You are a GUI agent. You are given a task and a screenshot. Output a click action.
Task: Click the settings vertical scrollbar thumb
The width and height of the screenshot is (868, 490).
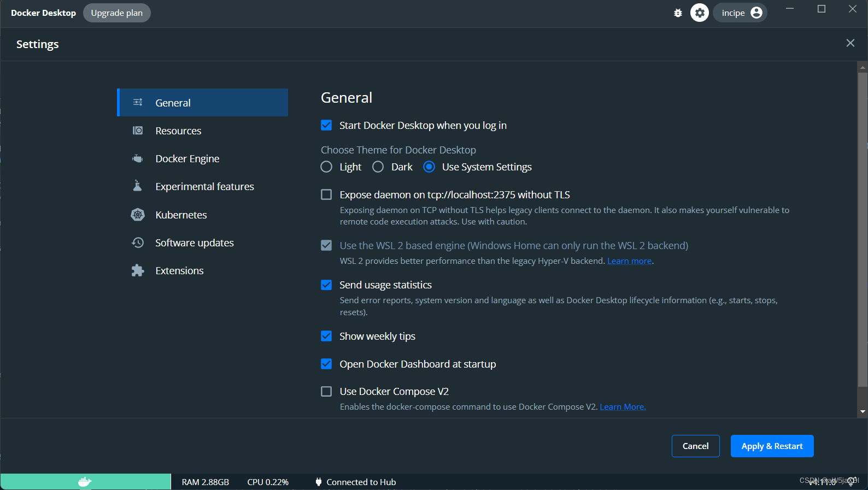coord(863,229)
